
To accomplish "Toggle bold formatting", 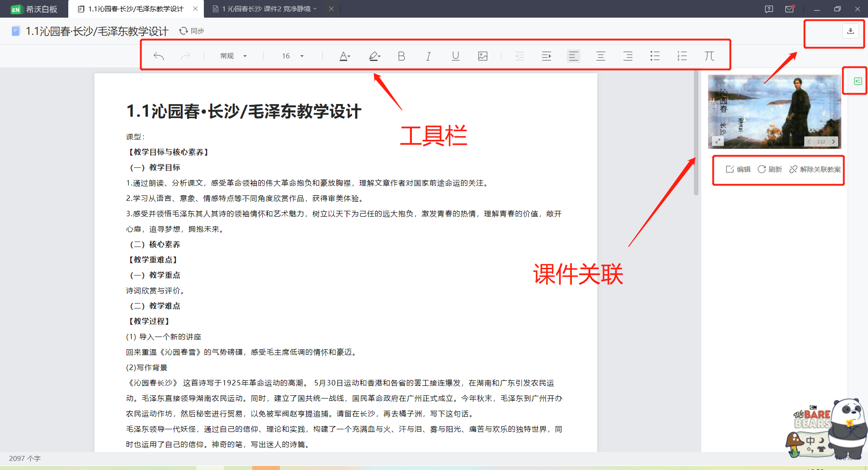I will (x=401, y=56).
